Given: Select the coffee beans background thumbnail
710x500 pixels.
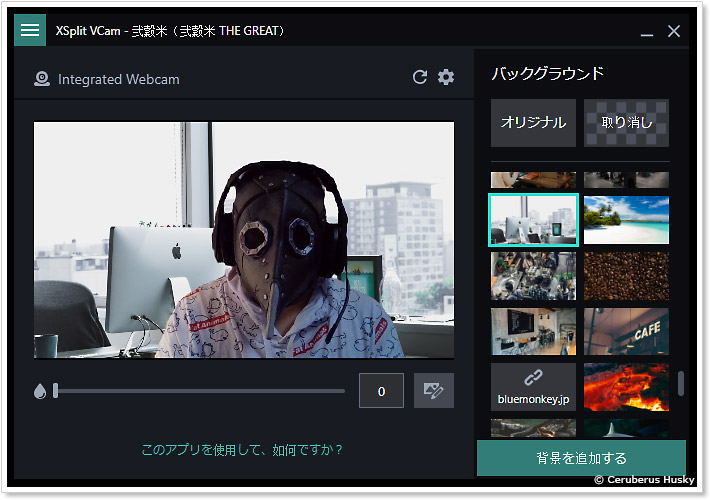Looking at the screenshot, I should [626, 276].
